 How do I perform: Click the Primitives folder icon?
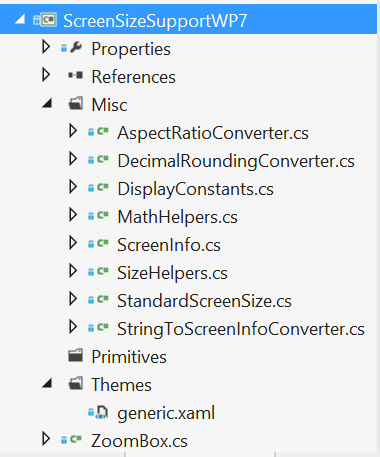pos(76,355)
